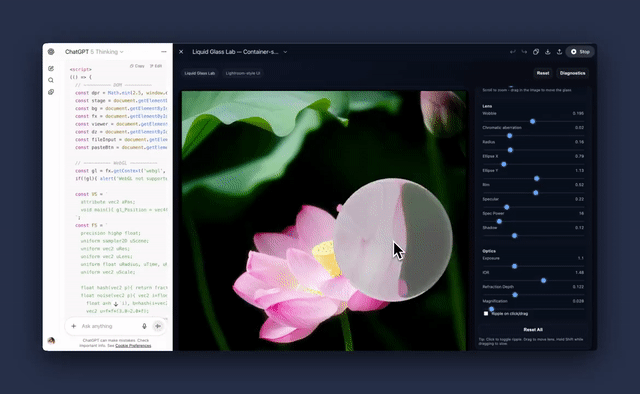Click the download icon in canvas toolbar
Image resolution: width=640 pixels, height=394 pixels.
(x=548, y=52)
